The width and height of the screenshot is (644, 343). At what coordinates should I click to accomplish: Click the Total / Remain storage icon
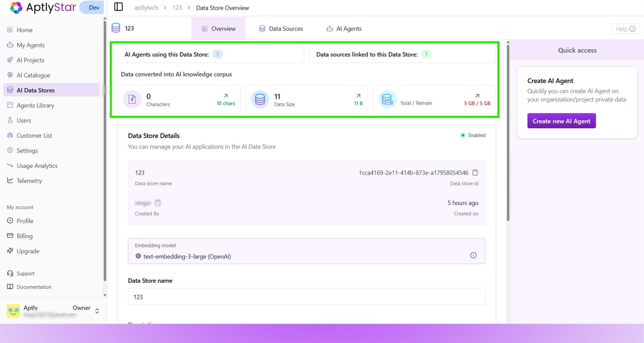pos(387,99)
